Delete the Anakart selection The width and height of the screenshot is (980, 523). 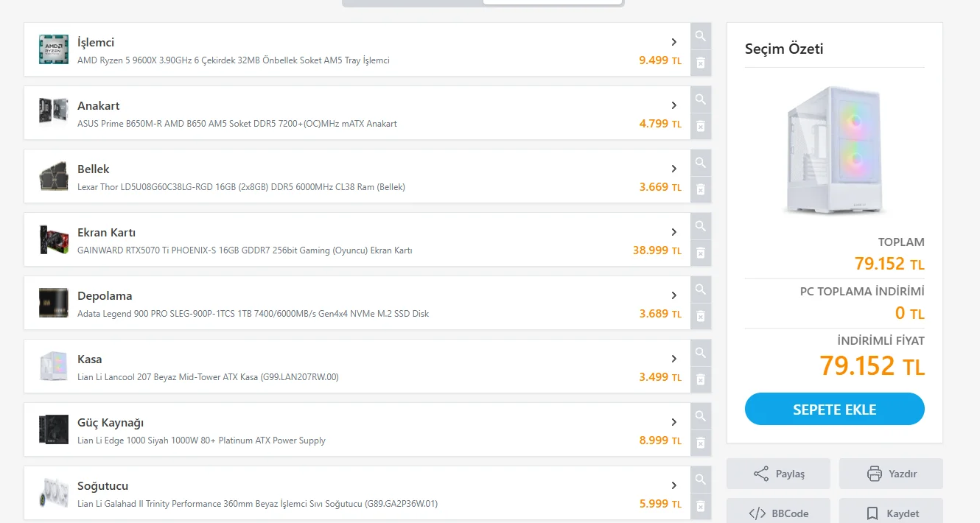(701, 126)
